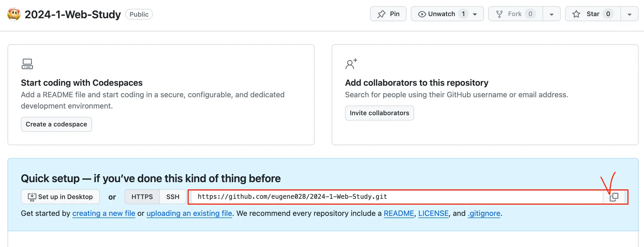Click Set up in Desktop
Screen dimensions: 644x247
60,197
